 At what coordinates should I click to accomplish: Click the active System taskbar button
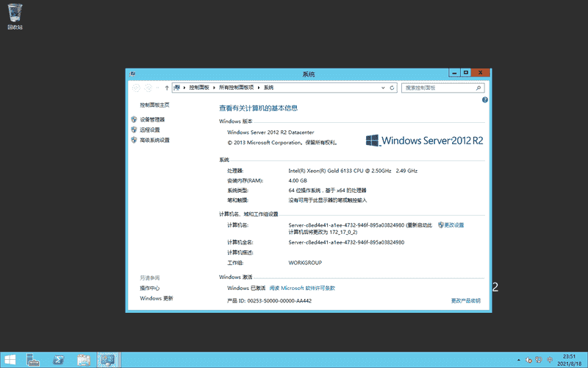(x=108, y=360)
